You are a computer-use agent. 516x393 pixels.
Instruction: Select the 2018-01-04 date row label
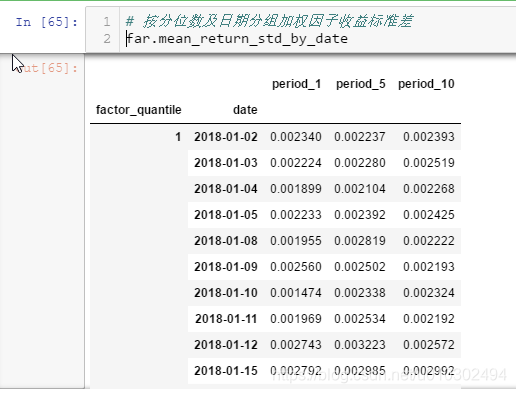click(226, 189)
